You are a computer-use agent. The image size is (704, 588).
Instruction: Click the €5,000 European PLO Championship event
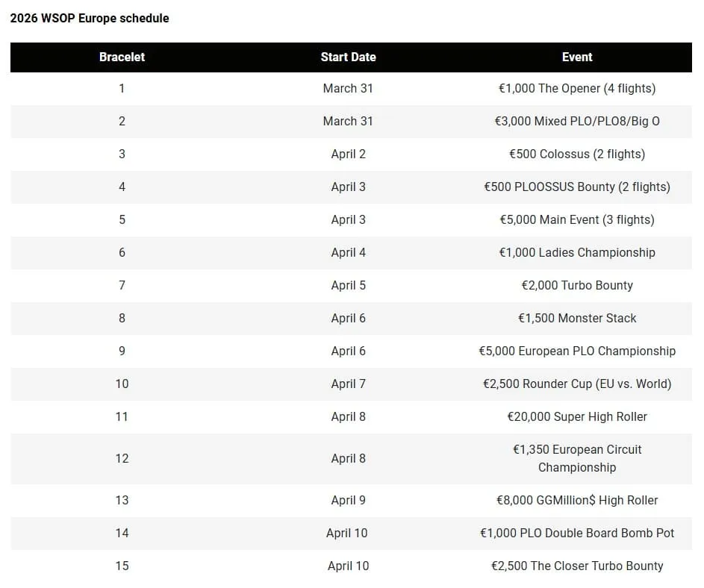[x=576, y=351]
